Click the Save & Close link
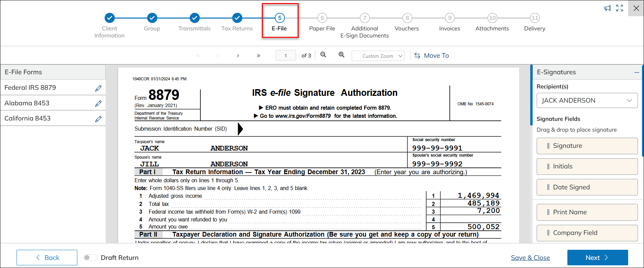 pos(530,258)
